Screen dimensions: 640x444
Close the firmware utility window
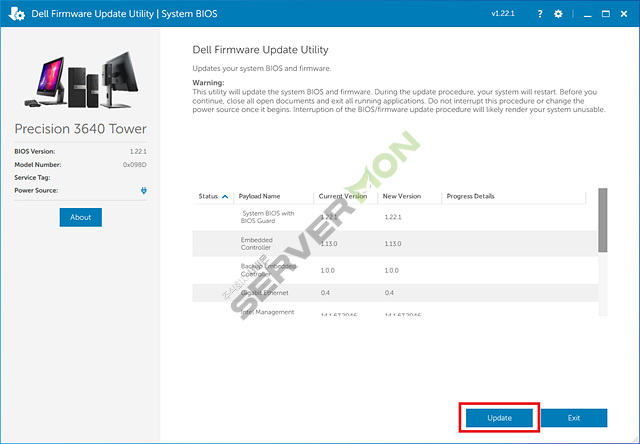pos(624,14)
